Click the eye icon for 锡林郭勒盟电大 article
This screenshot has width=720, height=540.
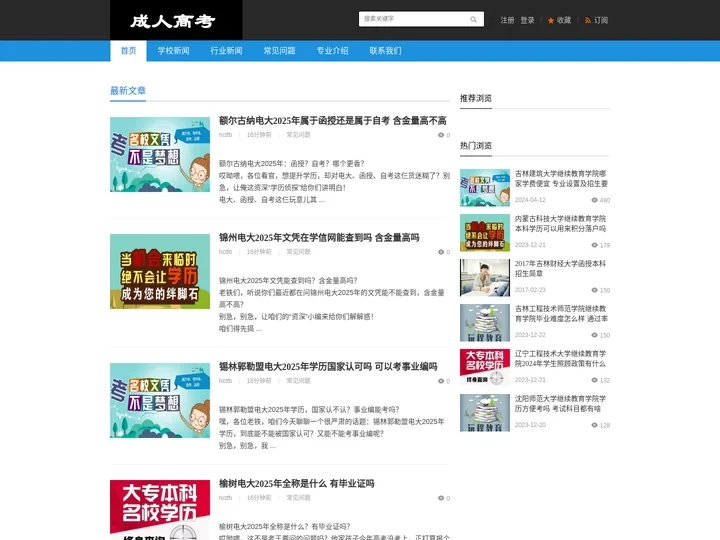point(441,381)
